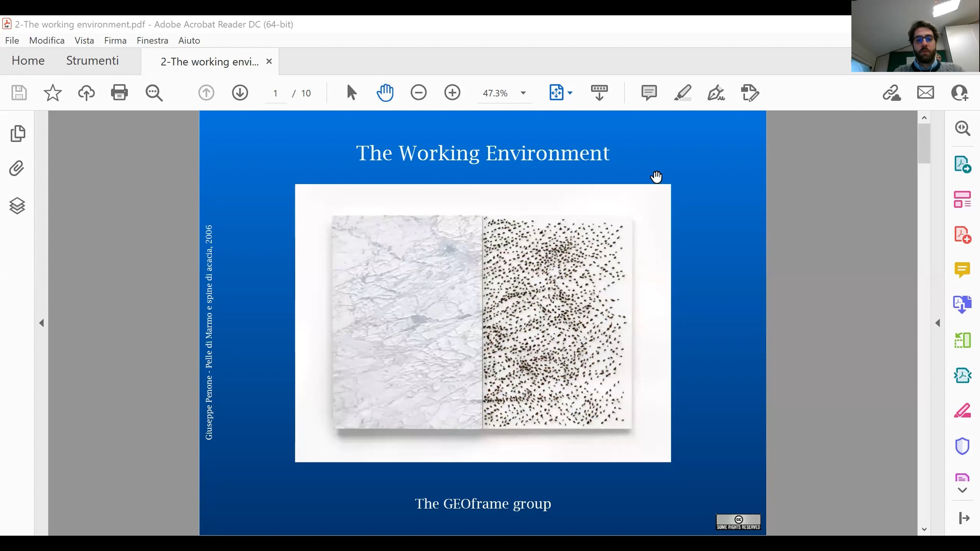Open the Firma menu
This screenshot has width=980, height=551.
point(115,40)
